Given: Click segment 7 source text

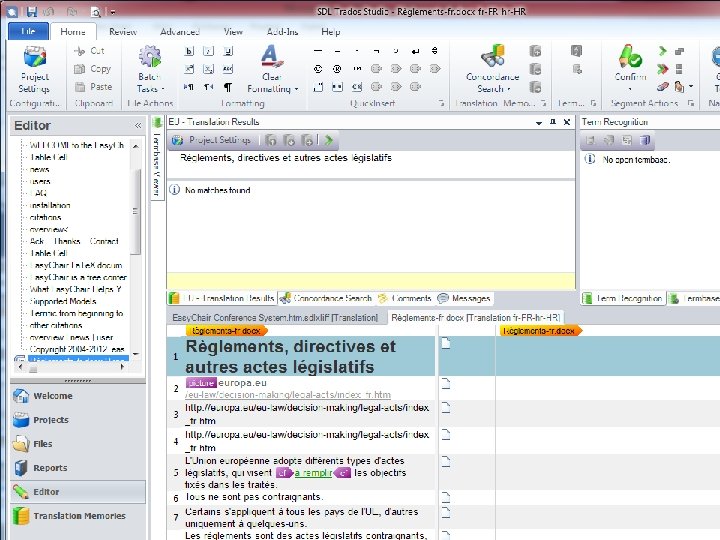Looking at the screenshot, I should [x=302, y=518].
